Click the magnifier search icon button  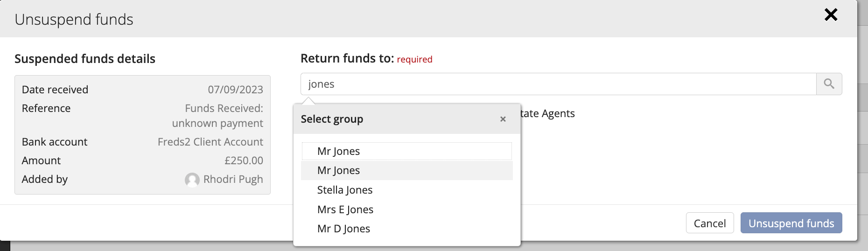829,84
